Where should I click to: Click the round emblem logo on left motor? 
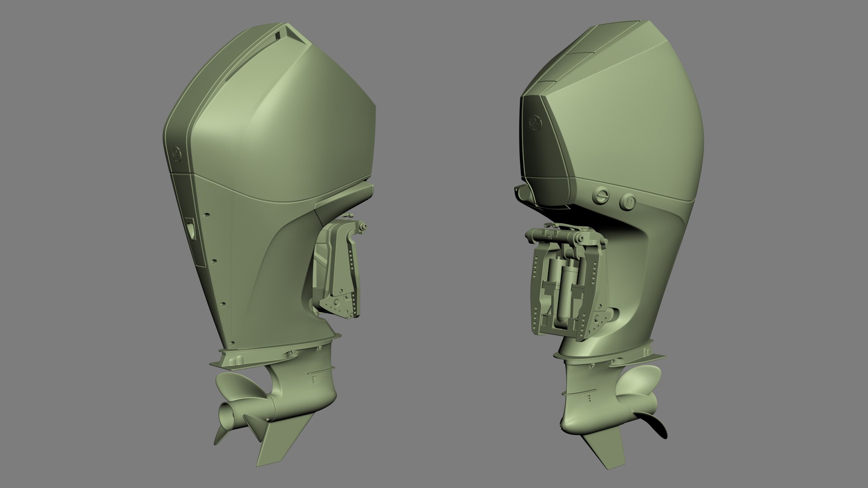pyautogui.click(x=176, y=154)
